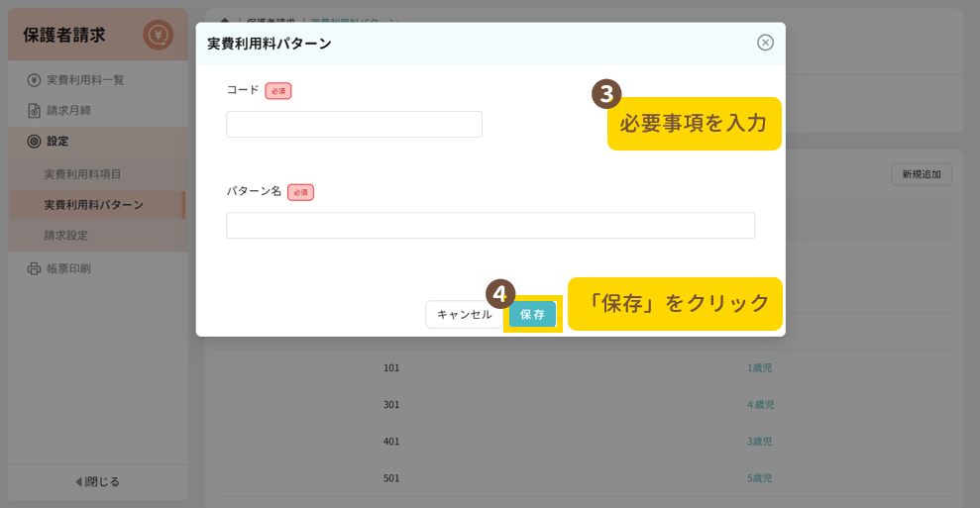The height and width of the screenshot is (508, 980).
Task: Open 帳票印刷 in the sidebar
Action: pyautogui.click(x=75, y=268)
